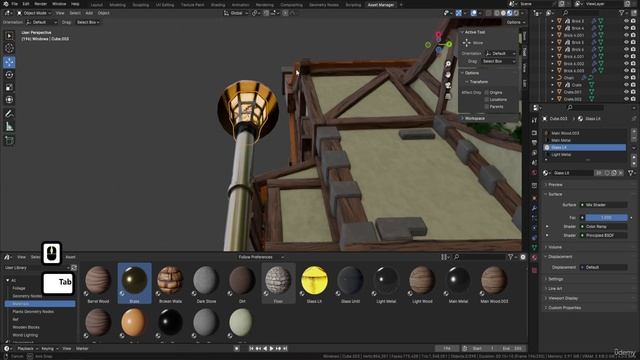Choose the Scale tool in left toolbar

click(x=9, y=87)
